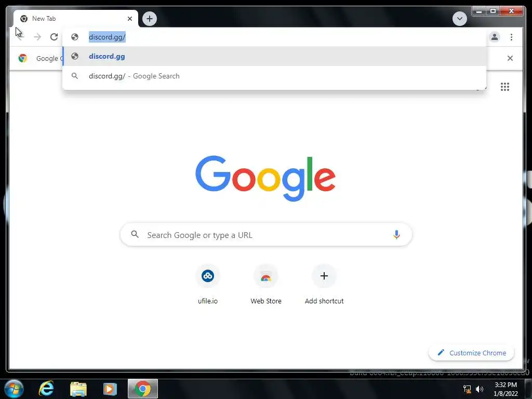Start voice search with microphone icon
This screenshot has height=399, width=532.
coord(396,235)
